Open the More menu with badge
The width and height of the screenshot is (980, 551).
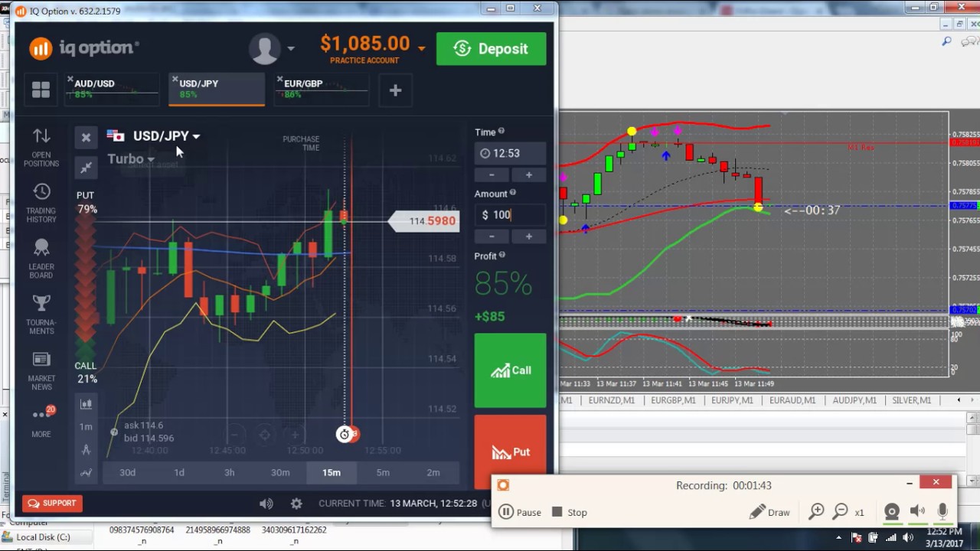[x=41, y=421]
